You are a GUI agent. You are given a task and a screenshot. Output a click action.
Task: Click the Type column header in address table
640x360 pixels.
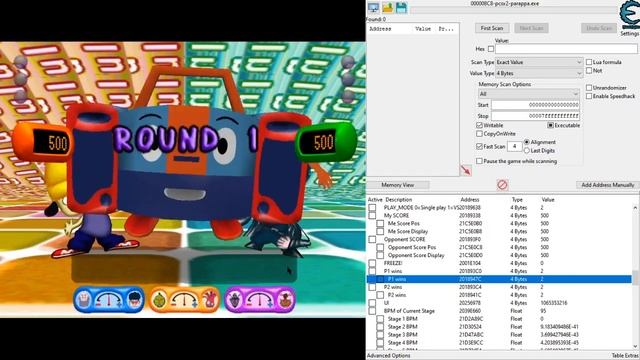[x=517, y=200]
